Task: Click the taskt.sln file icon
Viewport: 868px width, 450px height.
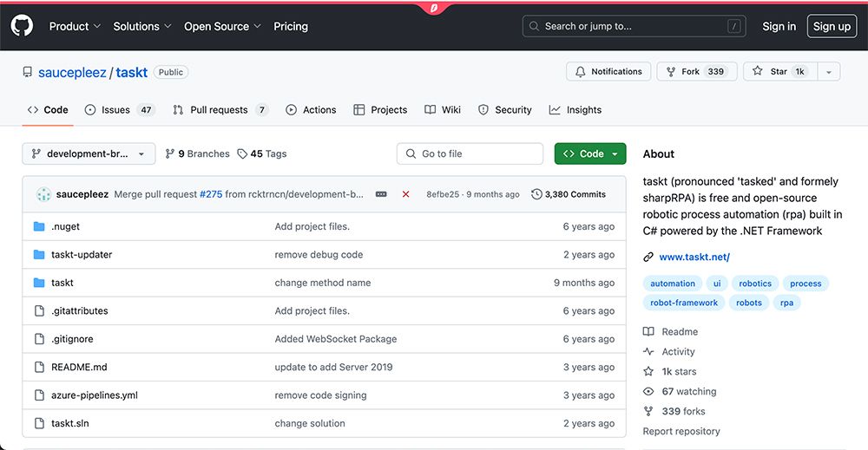Action: (x=39, y=423)
